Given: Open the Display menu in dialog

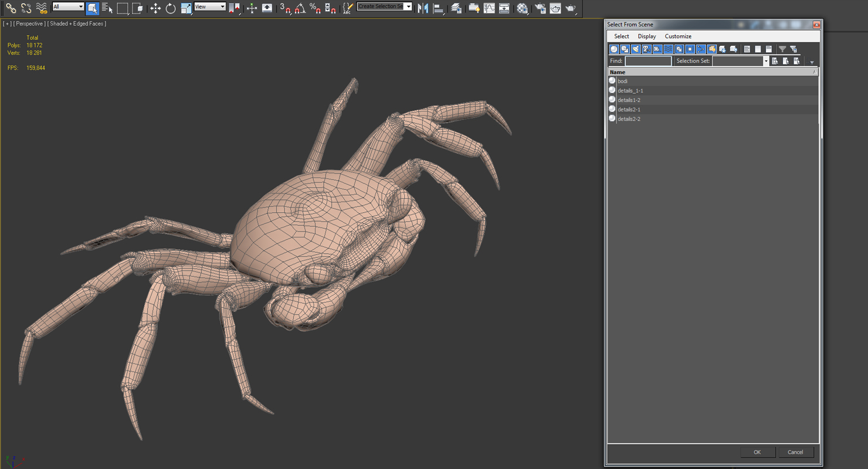Looking at the screenshot, I should (x=646, y=36).
